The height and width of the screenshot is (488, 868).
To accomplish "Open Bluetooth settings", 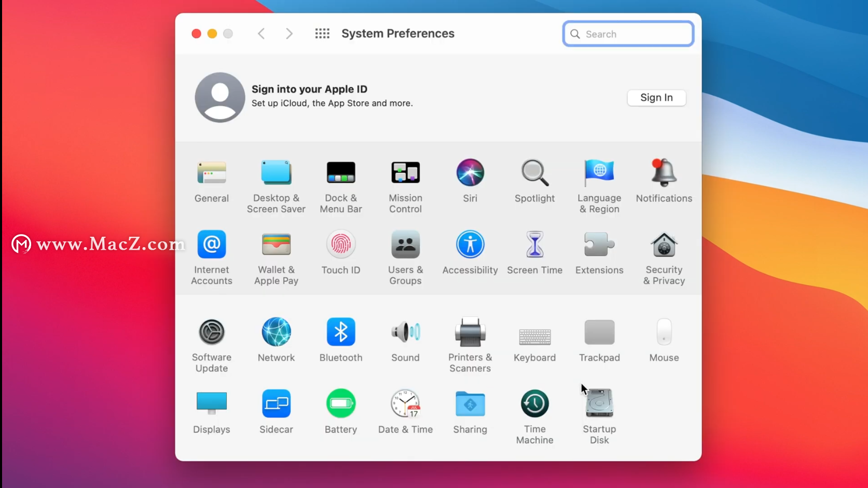I will tap(341, 332).
